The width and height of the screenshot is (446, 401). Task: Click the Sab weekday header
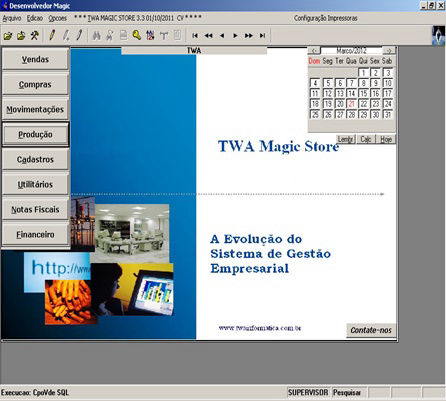tap(387, 61)
